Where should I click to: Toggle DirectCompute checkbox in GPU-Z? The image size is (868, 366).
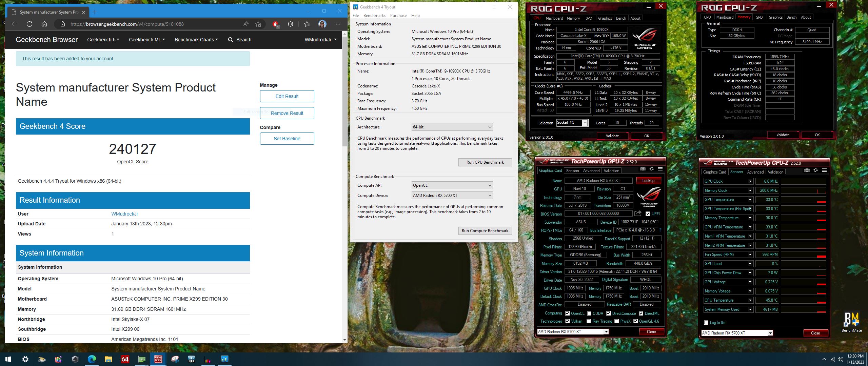609,313
